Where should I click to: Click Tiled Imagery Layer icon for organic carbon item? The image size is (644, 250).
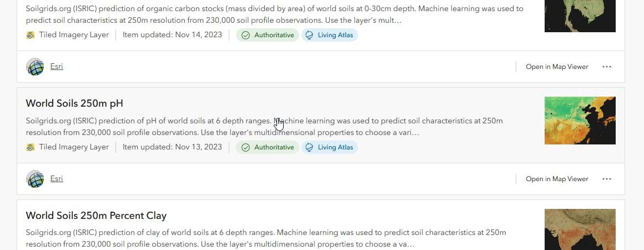coord(31,35)
